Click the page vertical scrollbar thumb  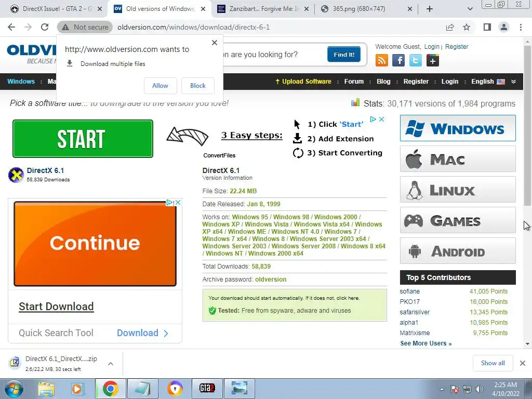point(527,125)
